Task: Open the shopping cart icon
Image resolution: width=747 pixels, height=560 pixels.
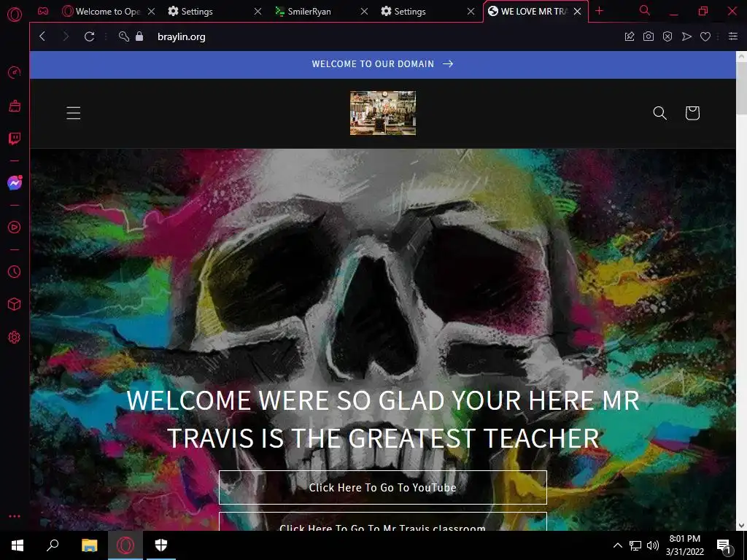Action: 692,113
